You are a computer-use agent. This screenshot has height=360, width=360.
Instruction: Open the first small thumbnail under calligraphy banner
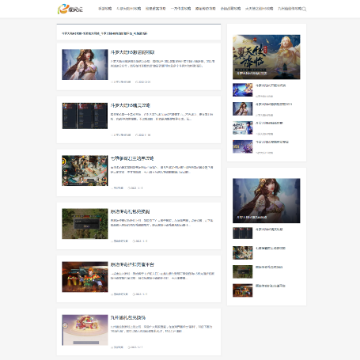pos(243,90)
